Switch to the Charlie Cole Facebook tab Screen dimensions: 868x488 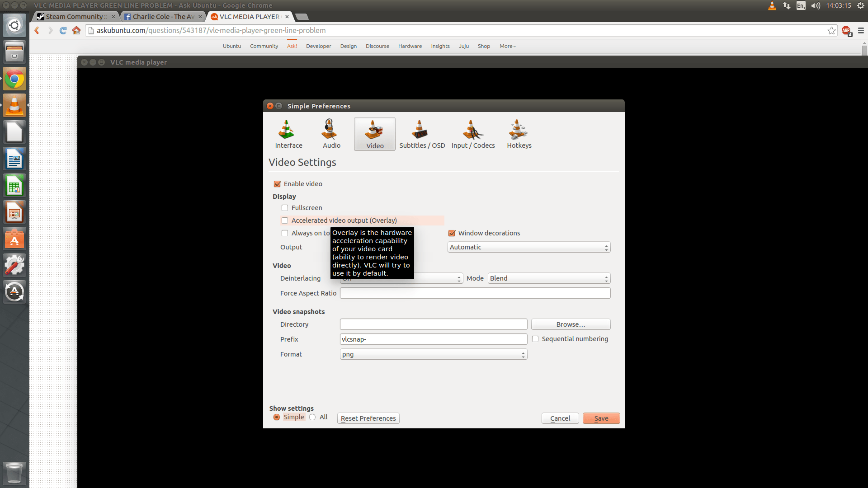[163, 17]
